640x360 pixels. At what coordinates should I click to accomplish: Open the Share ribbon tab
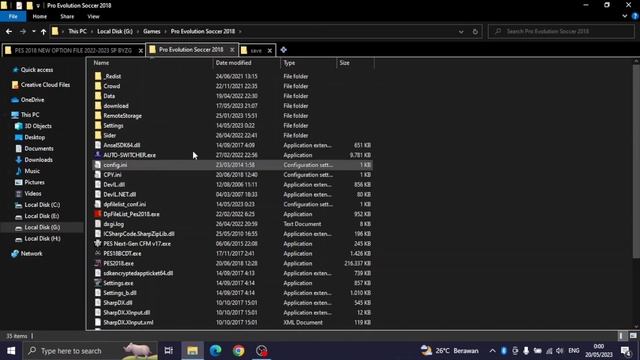(x=67, y=16)
